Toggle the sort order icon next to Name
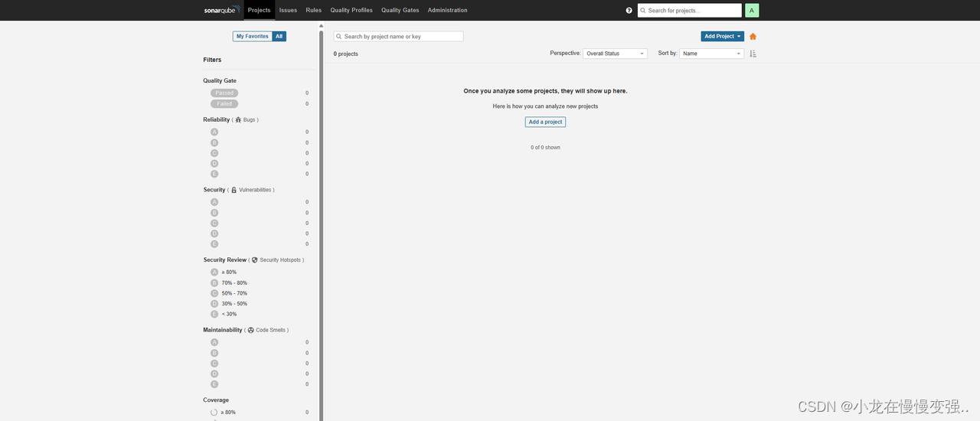Image resolution: width=980 pixels, height=421 pixels. click(753, 54)
